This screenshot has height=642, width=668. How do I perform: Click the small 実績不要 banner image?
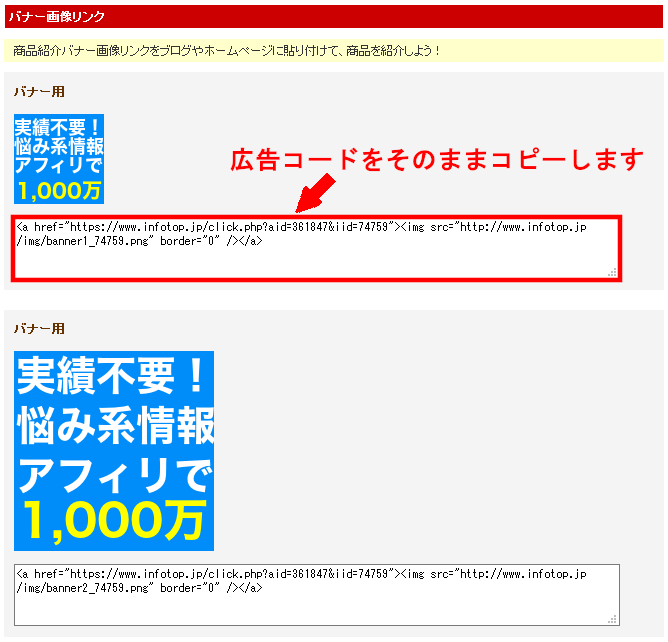(x=59, y=158)
